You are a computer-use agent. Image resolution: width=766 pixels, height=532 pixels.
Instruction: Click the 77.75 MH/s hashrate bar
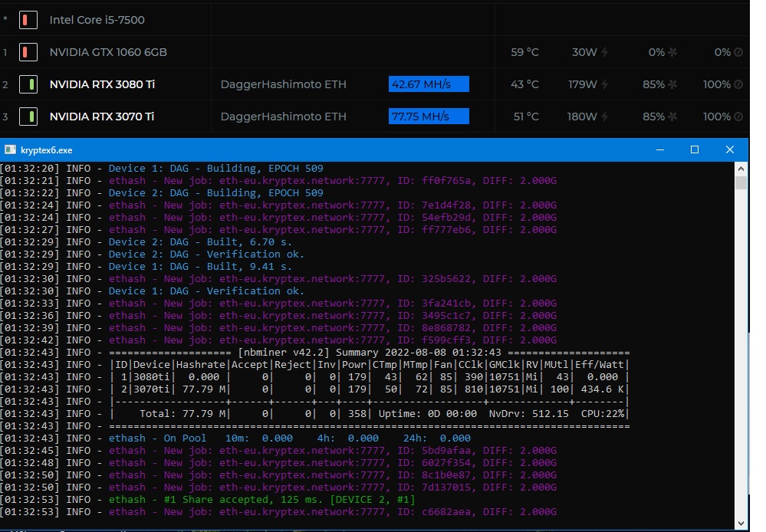[429, 117]
